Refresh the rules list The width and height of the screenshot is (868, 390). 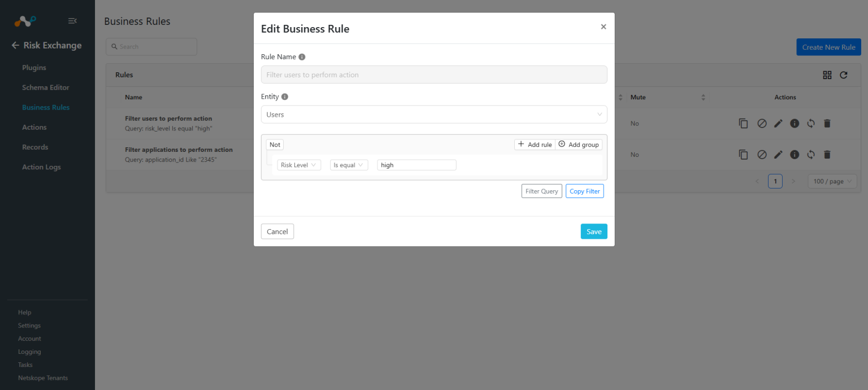(x=843, y=75)
